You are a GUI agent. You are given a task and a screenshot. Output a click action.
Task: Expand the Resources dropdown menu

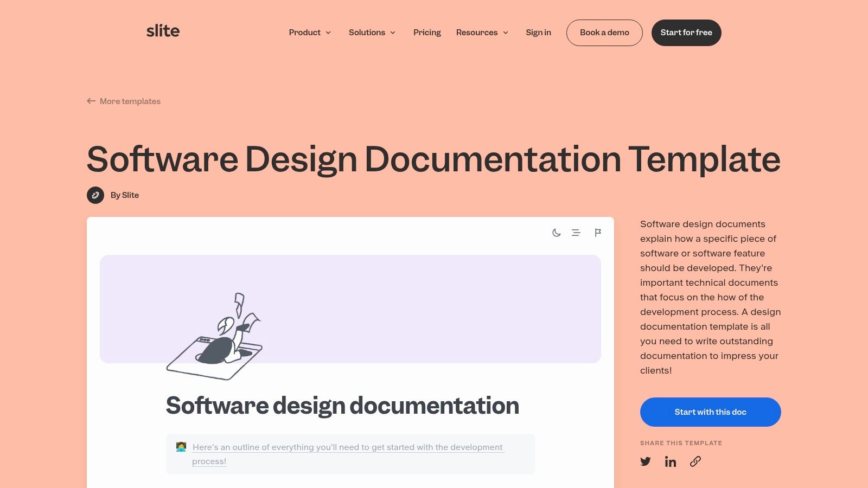482,33
